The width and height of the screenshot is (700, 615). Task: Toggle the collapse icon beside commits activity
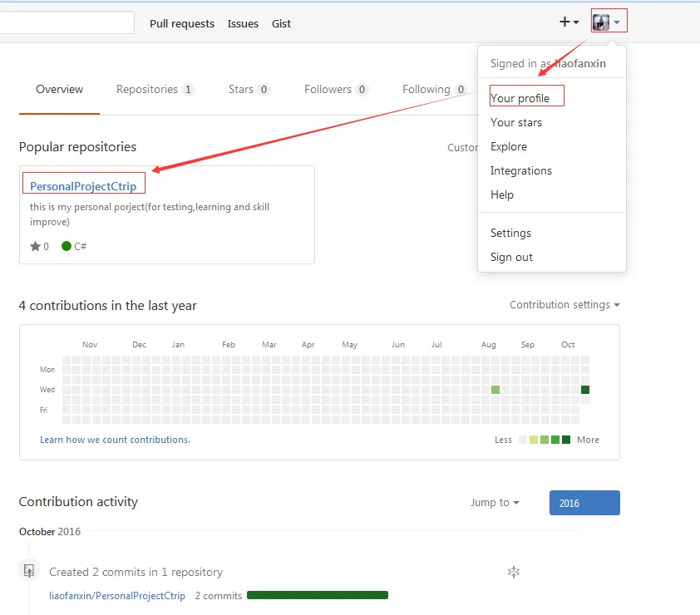pos(514,572)
